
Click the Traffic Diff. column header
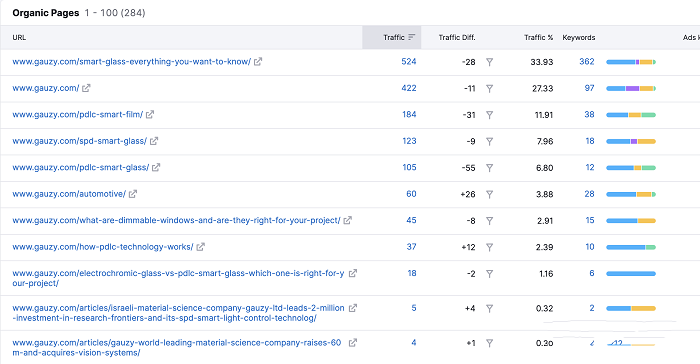coord(457,38)
